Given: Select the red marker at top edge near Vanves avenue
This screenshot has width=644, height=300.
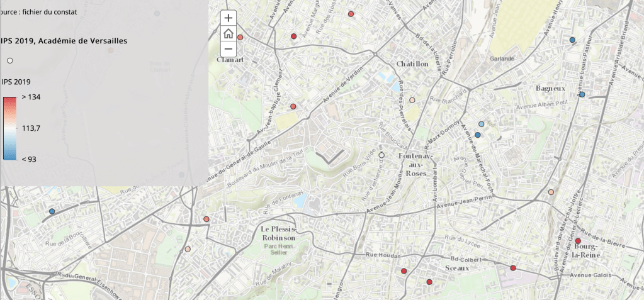Looking at the screenshot, I should [351, 14].
